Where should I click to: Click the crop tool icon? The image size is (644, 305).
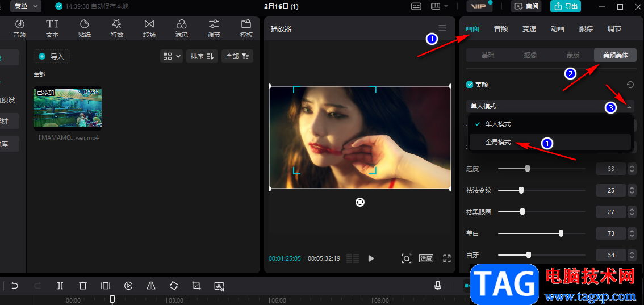click(196, 286)
